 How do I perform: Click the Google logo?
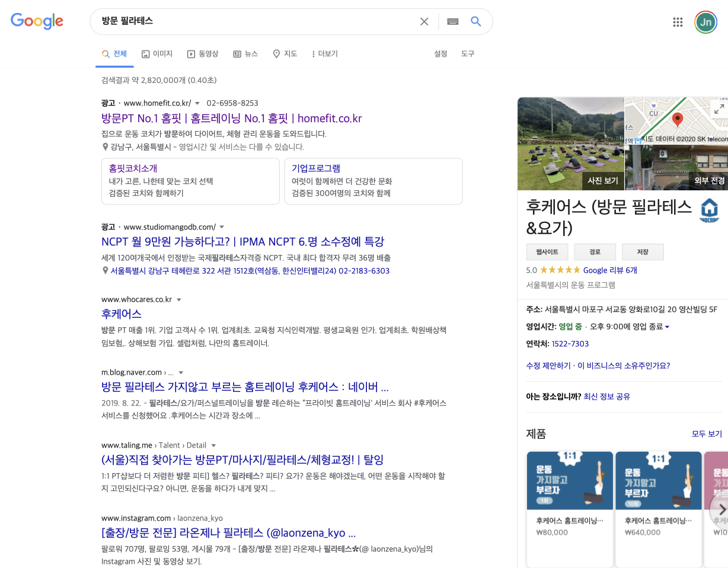point(37,21)
